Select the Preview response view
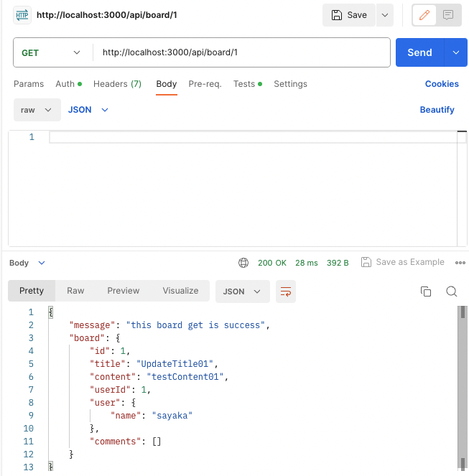The height and width of the screenshot is (476, 469). [x=124, y=291]
